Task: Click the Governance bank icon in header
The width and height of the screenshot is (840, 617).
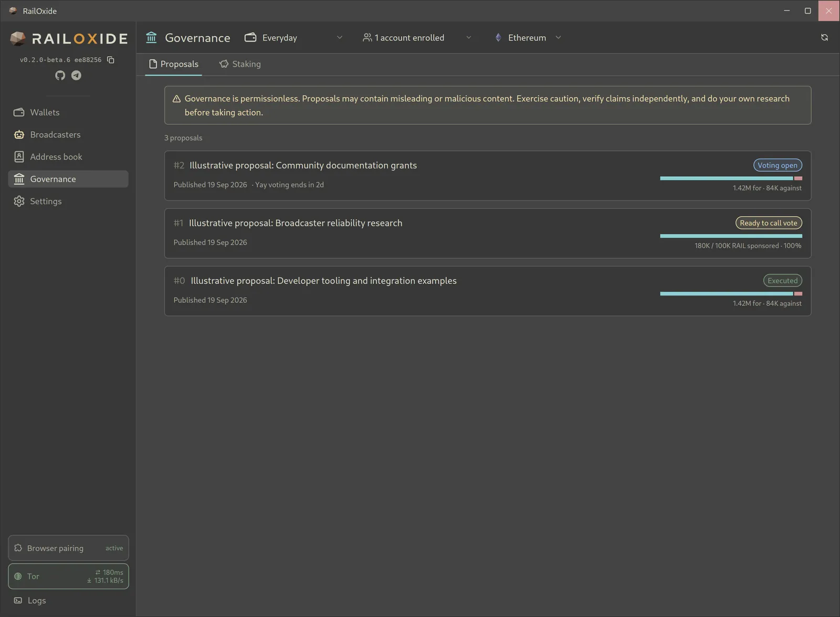Action: pyautogui.click(x=151, y=37)
